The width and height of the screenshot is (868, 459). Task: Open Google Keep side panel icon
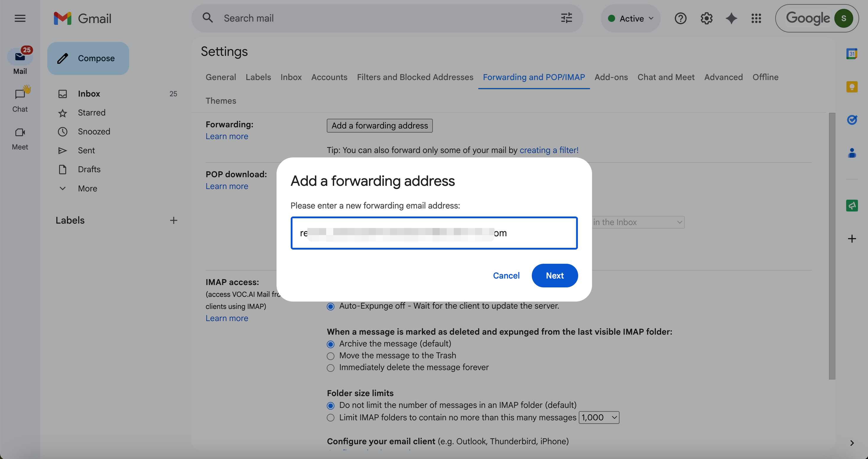(x=851, y=87)
